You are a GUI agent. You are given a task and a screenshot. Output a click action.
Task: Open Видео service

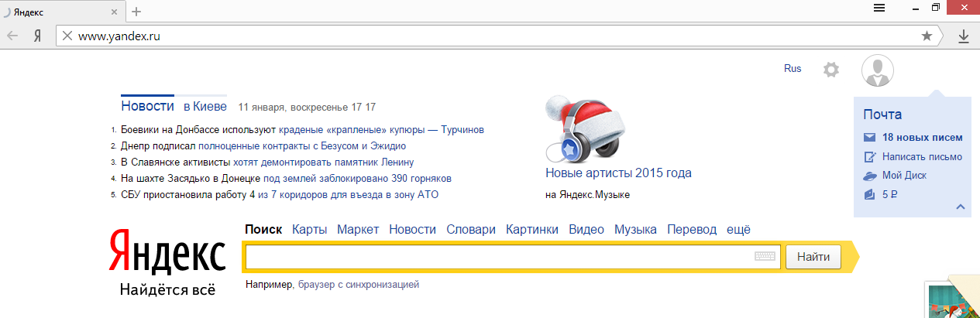[586, 230]
